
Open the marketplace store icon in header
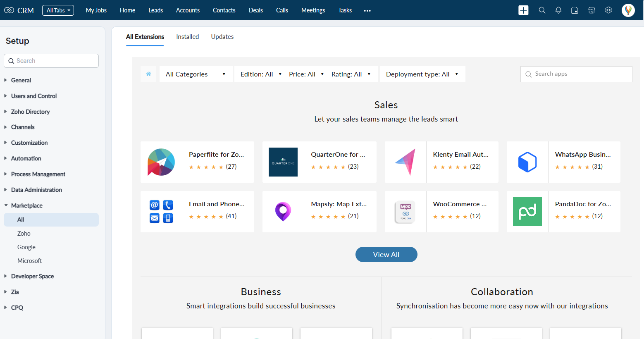tap(592, 10)
